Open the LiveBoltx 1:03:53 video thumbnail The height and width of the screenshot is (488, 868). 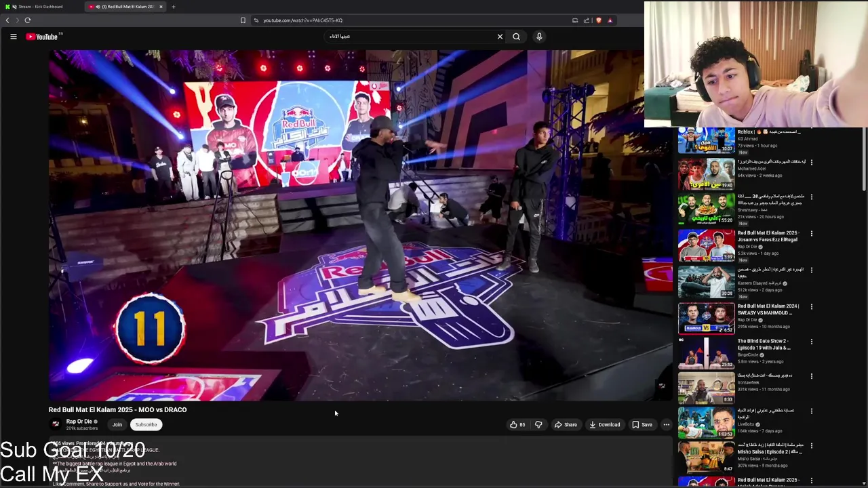[706, 422]
